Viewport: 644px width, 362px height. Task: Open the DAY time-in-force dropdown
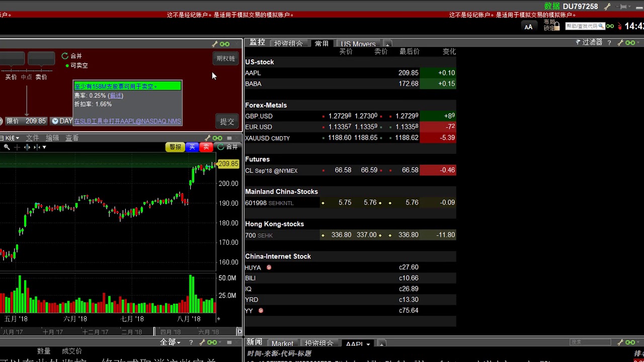62,121
